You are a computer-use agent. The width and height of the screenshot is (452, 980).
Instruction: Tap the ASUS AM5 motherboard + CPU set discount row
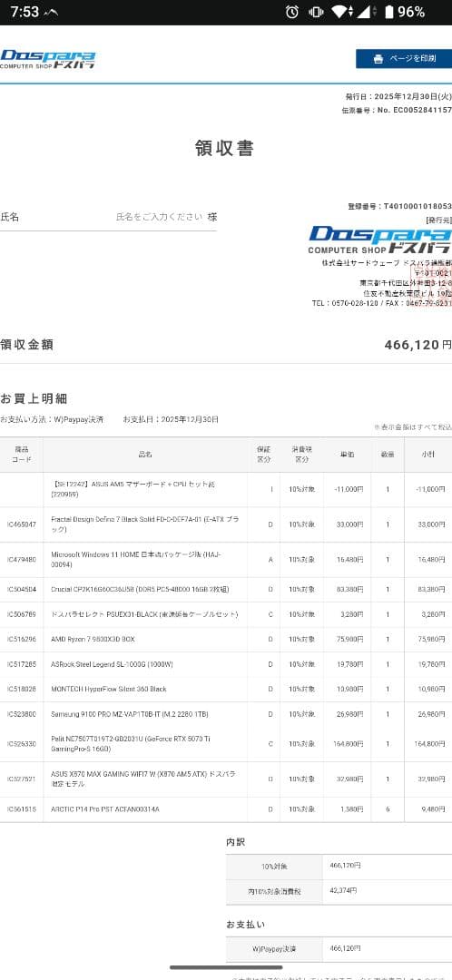(x=226, y=489)
